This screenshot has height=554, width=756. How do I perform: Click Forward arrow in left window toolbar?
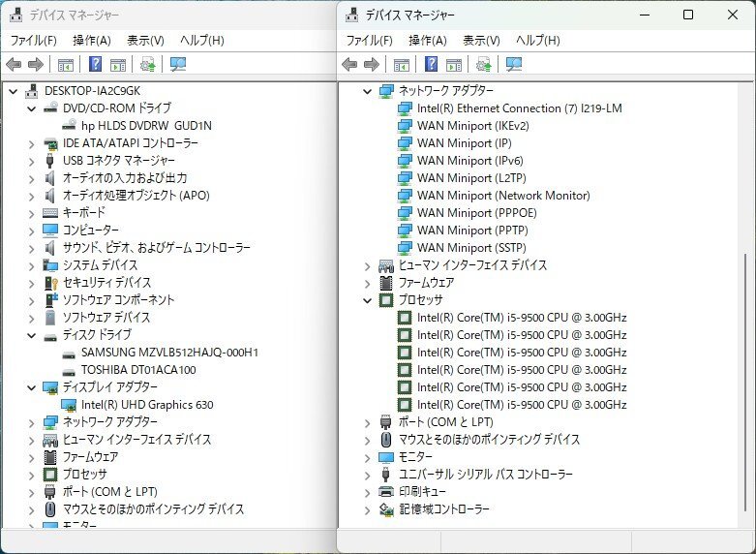click(x=36, y=64)
